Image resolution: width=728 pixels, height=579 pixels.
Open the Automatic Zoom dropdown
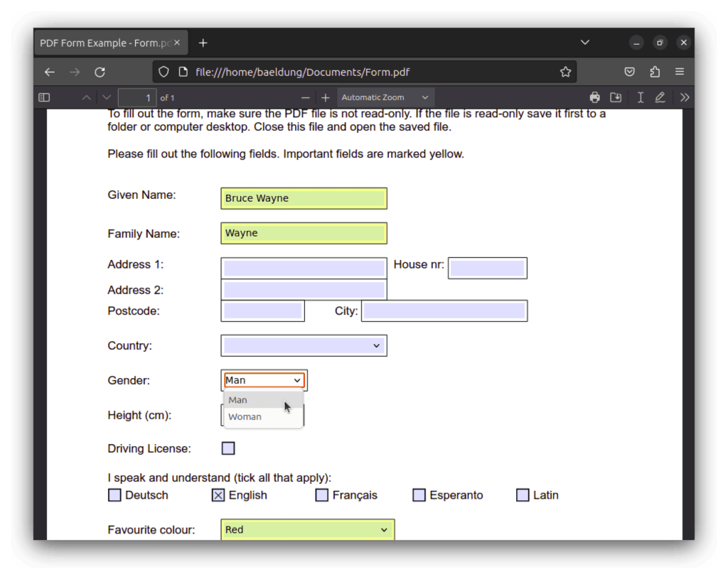[385, 97]
